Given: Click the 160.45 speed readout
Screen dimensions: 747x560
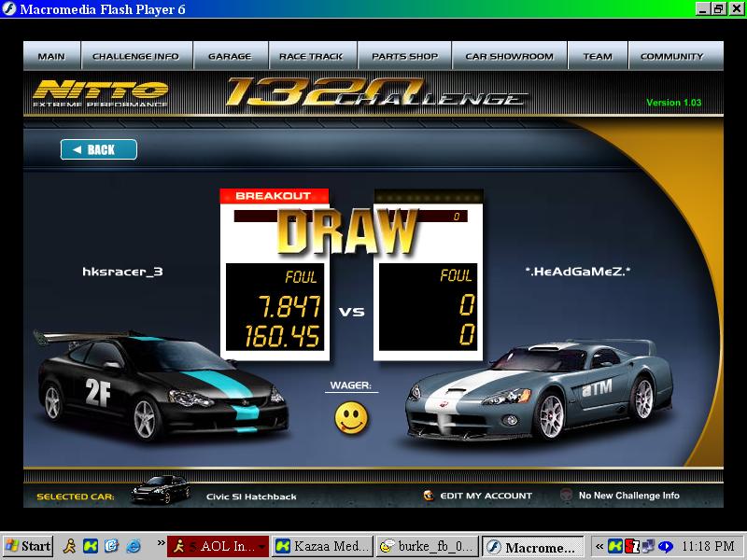Looking at the screenshot, I should tap(282, 336).
